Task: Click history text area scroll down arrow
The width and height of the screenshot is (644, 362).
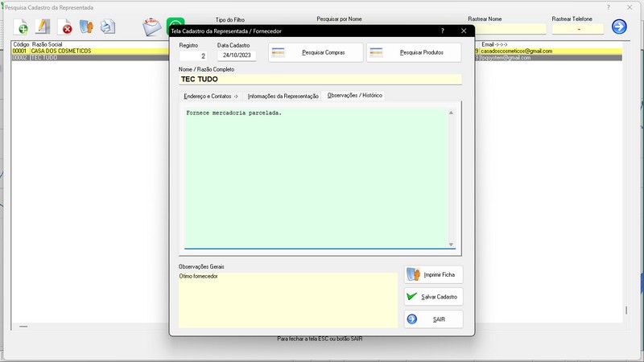Action: click(451, 245)
